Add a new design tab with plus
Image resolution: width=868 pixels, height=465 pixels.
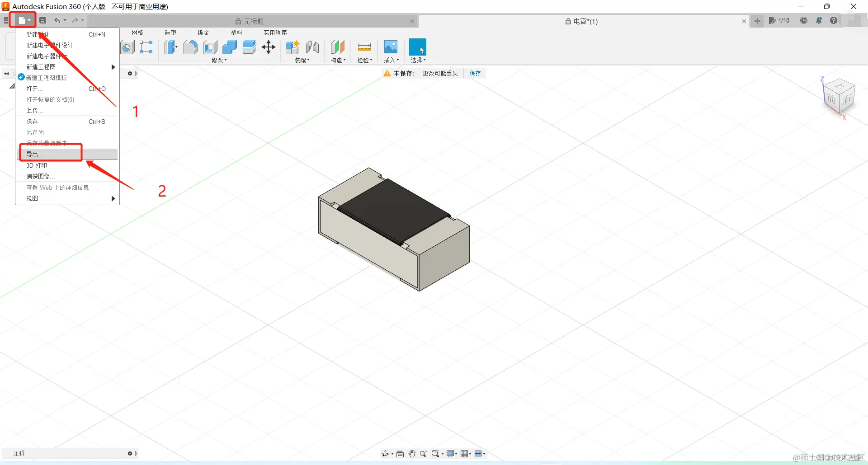pos(757,21)
